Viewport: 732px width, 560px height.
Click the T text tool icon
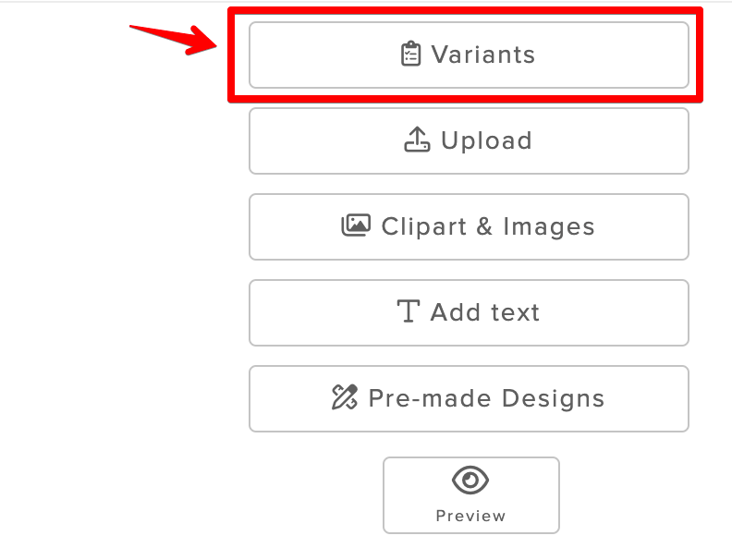pos(408,310)
